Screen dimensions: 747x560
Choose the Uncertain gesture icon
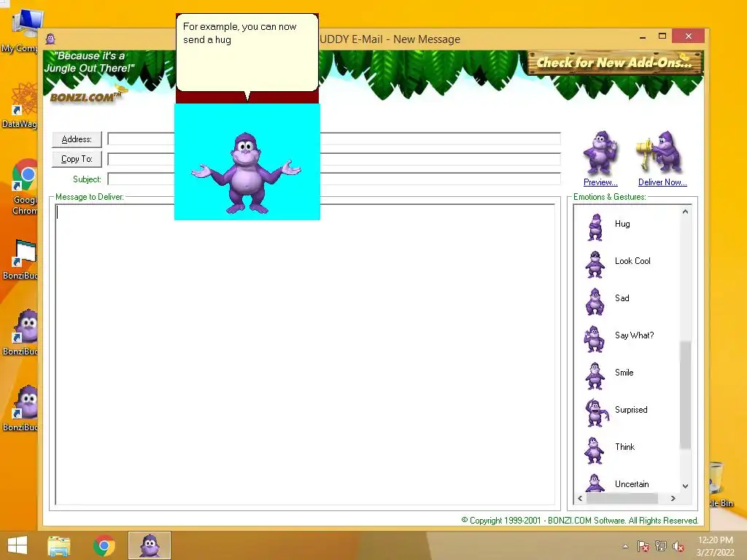595,483
